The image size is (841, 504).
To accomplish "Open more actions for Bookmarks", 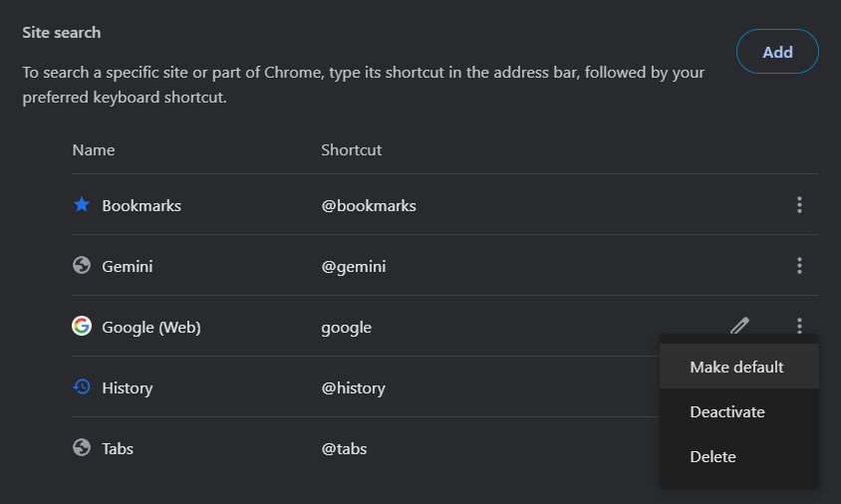I will point(799,205).
